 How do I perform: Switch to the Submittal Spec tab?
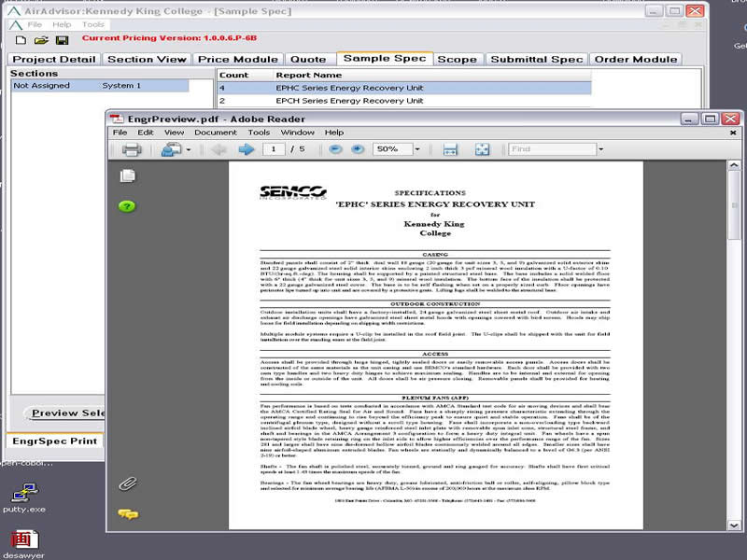click(x=537, y=59)
